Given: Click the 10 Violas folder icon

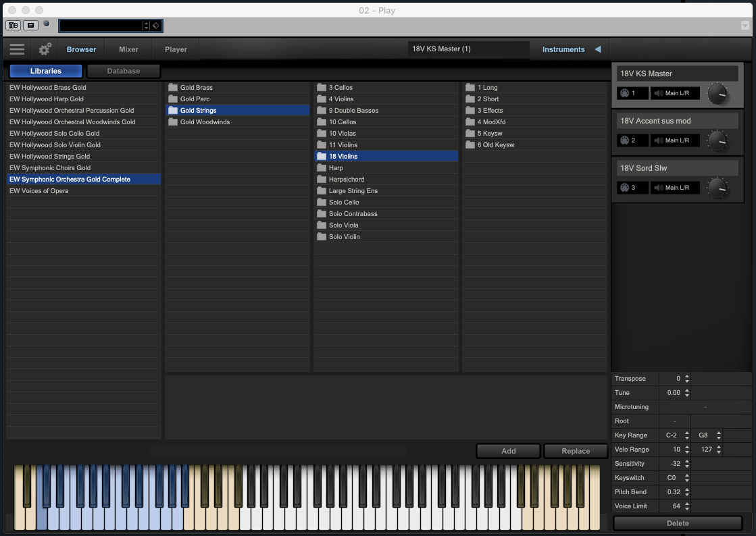Looking at the screenshot, I should point(322,134).
